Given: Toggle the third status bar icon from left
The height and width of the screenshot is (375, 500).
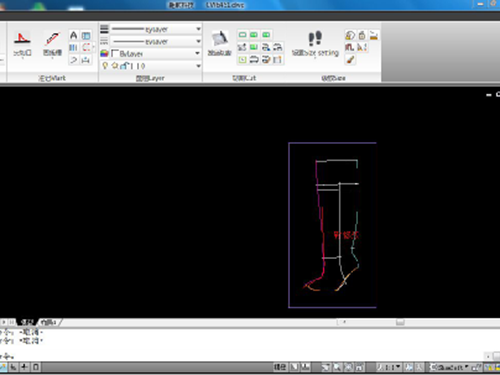Looking at the screenshot, I should pyautogui.click(x=25, y=367).
